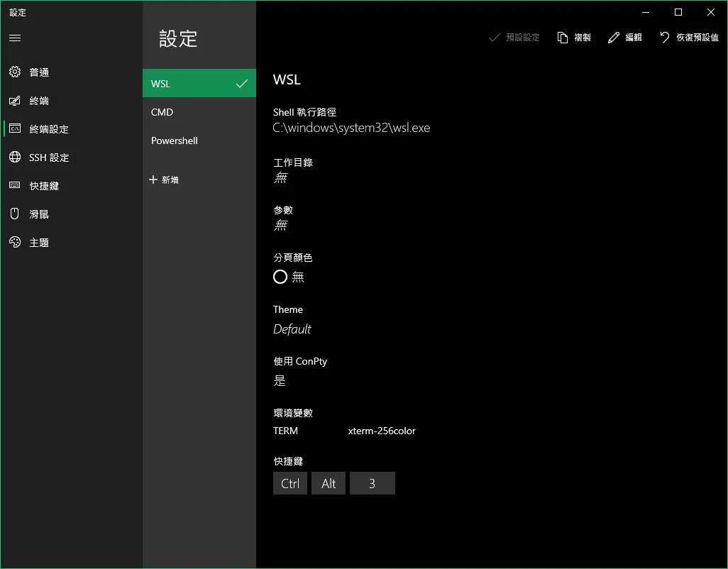Viewport: 728px width, 569px height.
Task: Click 恢復預設值 restore defaults
Action: point(689,38)
